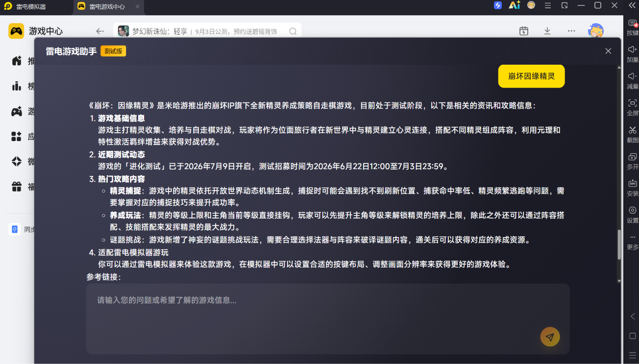639x364 pixels.
Task: Send the message with paper plane button
Action: pyautogui.click(x=550, y=337)
